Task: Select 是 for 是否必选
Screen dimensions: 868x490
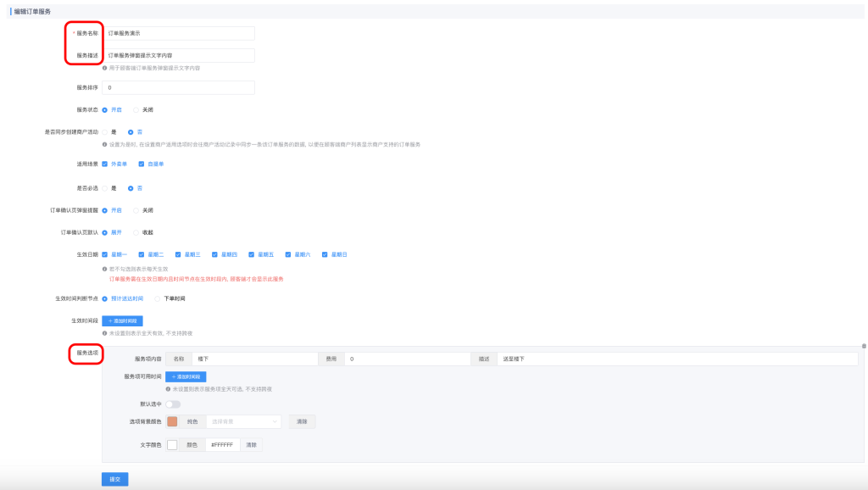Action: pyautogui.click(x=105, y=187)
